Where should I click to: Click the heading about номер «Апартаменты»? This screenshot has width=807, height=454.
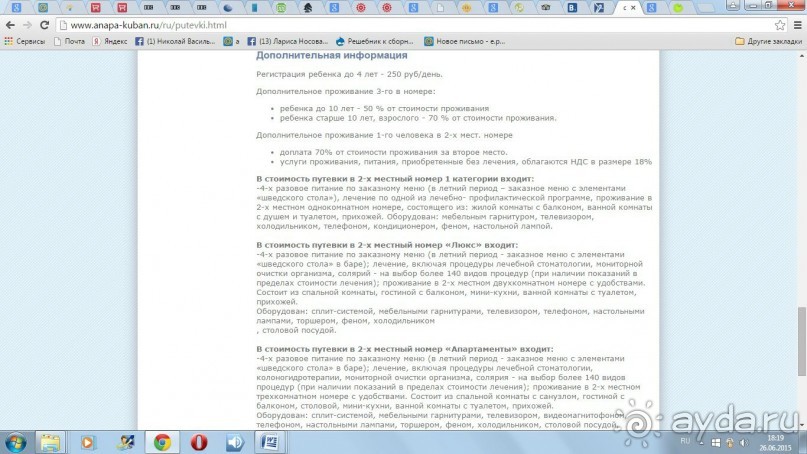[x=405, y=349]
